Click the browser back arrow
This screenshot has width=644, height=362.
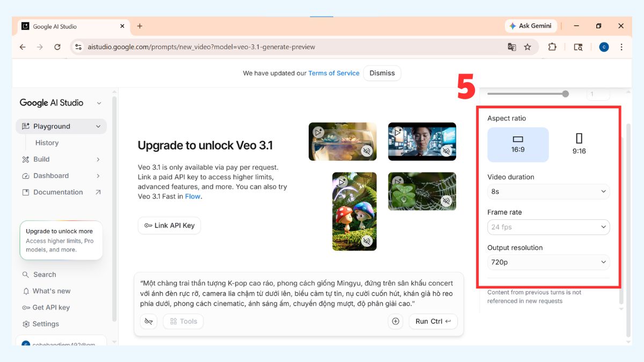point(23,47)
